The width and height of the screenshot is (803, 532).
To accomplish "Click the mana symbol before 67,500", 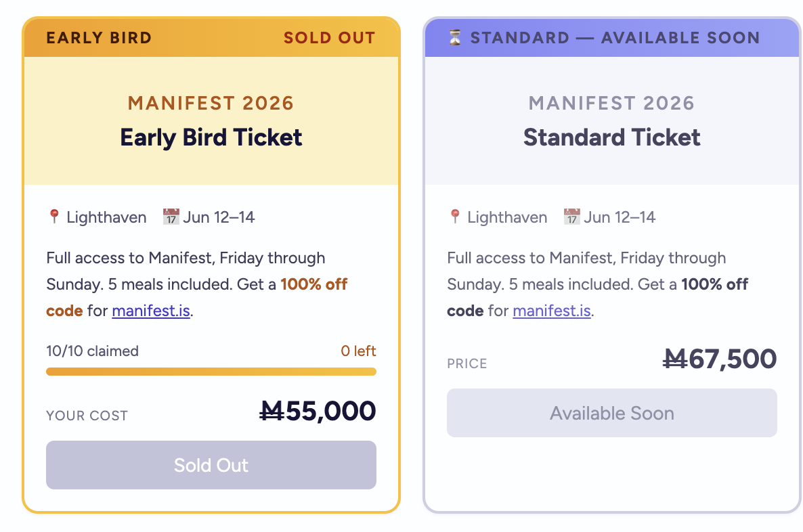I will click(674, 359).
